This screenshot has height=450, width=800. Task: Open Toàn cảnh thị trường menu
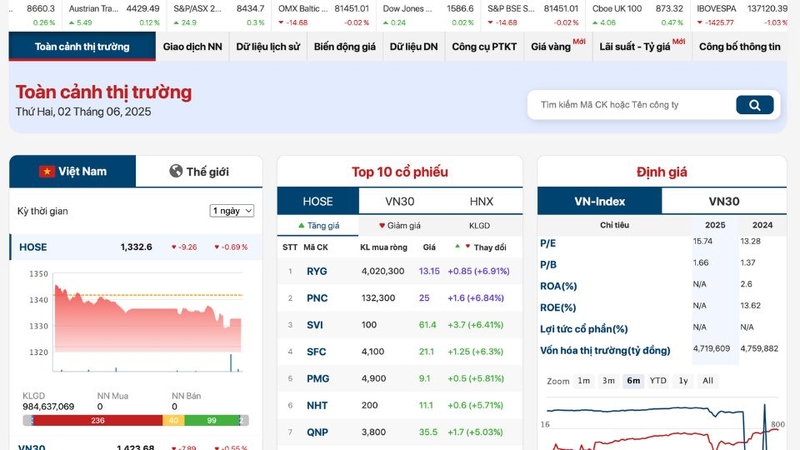(x=82, y=46)
